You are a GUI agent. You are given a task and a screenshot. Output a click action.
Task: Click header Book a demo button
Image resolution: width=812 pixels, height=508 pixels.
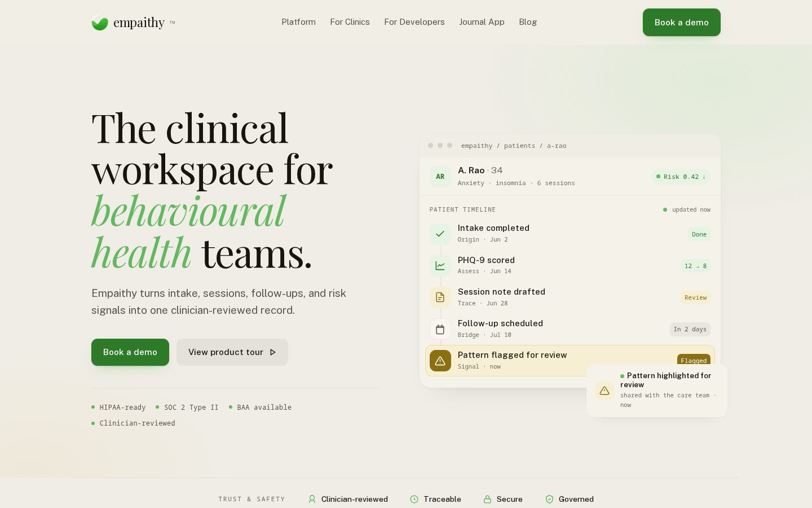point(681,23)
